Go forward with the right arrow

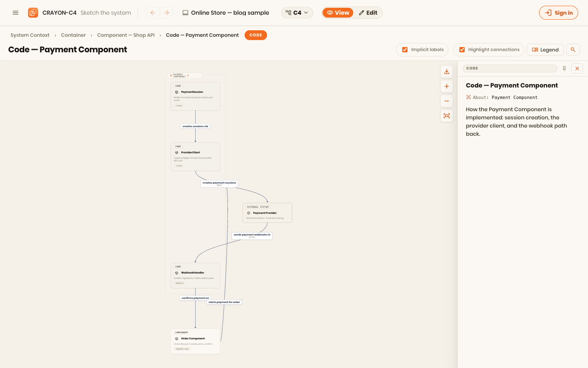tap(167, 13)
